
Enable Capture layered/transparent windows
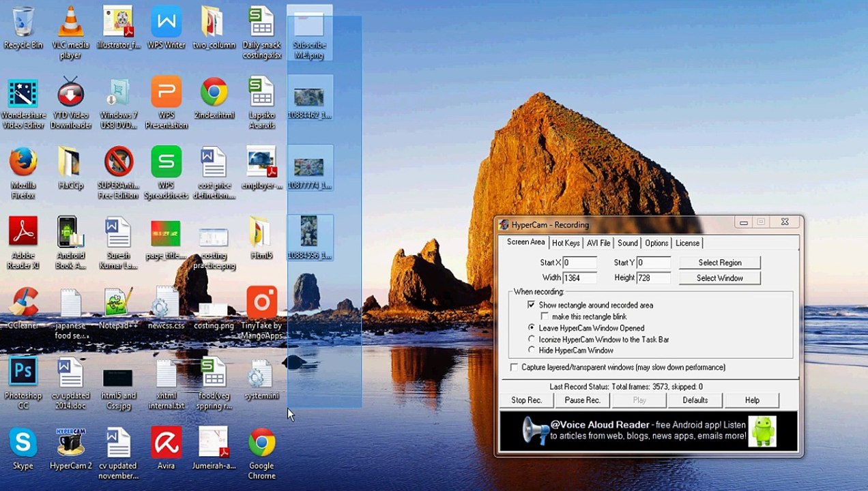[x=515, y=368]
